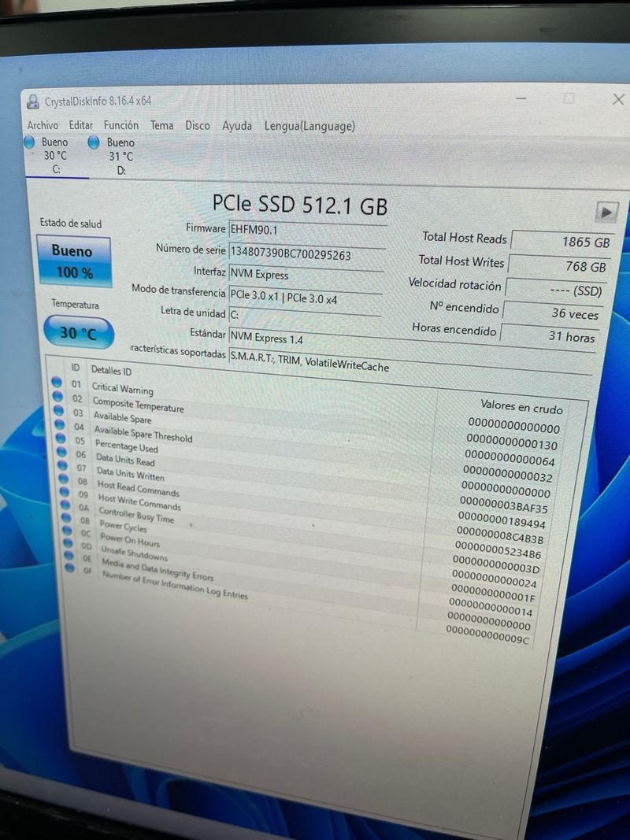Click the transfer mode field PCIe 3.0 x1
Image resolution: width=630 pixels, height=840 pixels.
pos(306,298)
